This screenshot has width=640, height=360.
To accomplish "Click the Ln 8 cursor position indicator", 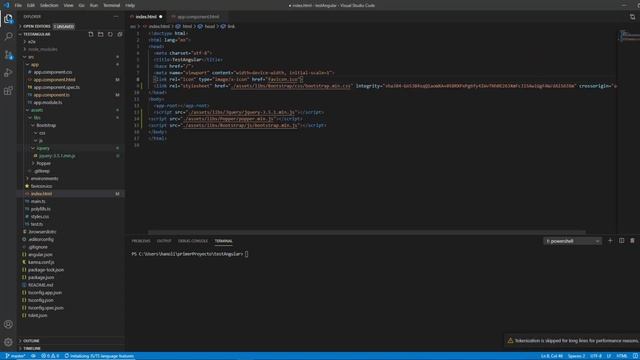I will (x=552, y=356).
